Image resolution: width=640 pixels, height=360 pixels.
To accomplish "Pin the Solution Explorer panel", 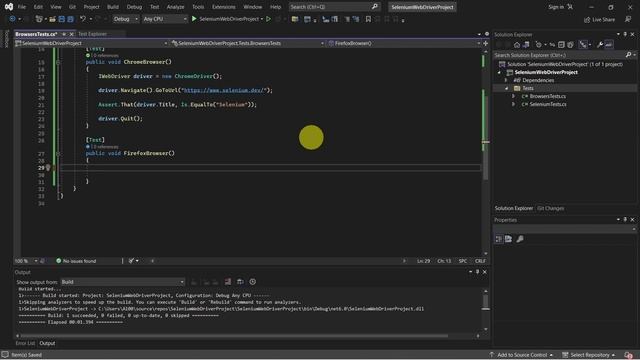I will 625,35.
